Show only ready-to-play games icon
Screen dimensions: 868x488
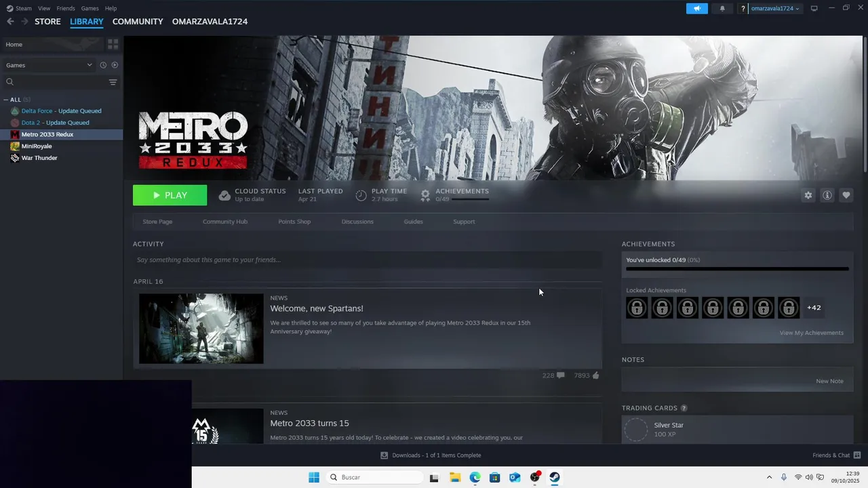point(115,65)
